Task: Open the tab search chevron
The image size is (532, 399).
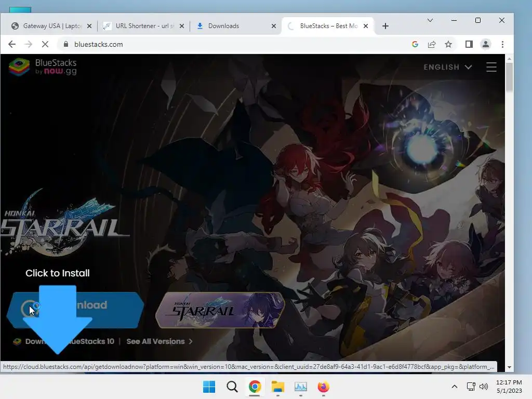Action: click(430, 20)
